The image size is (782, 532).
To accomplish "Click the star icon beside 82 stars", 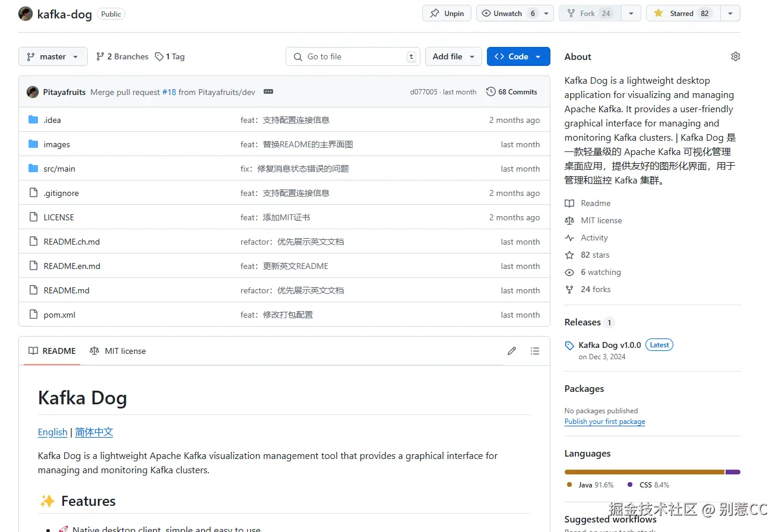I will 569,255.
